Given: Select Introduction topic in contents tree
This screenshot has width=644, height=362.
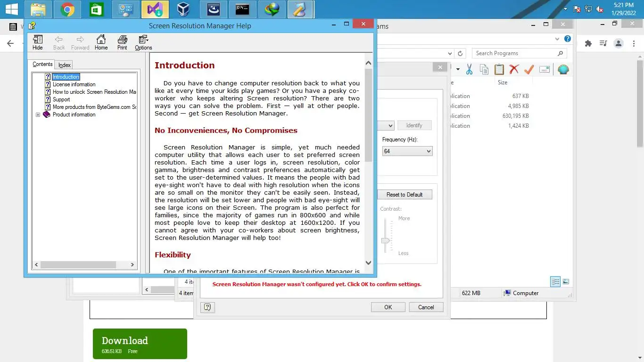Looking at the screenshot, I should (66, 77).
